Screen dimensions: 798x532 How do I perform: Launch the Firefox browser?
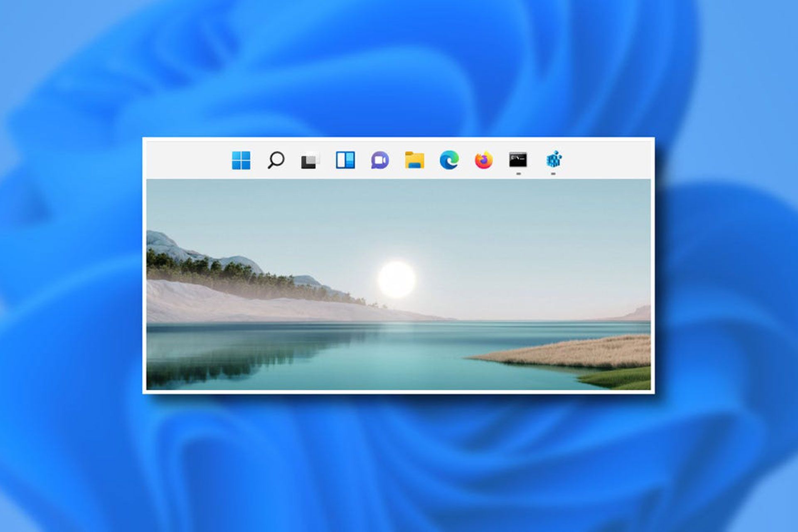[x=484, y=160]
